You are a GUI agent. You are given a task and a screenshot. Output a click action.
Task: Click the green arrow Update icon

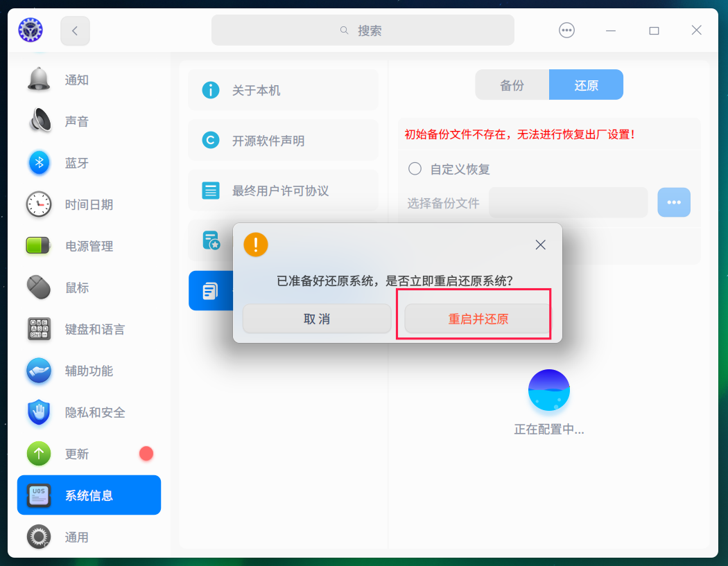[39, 453]
